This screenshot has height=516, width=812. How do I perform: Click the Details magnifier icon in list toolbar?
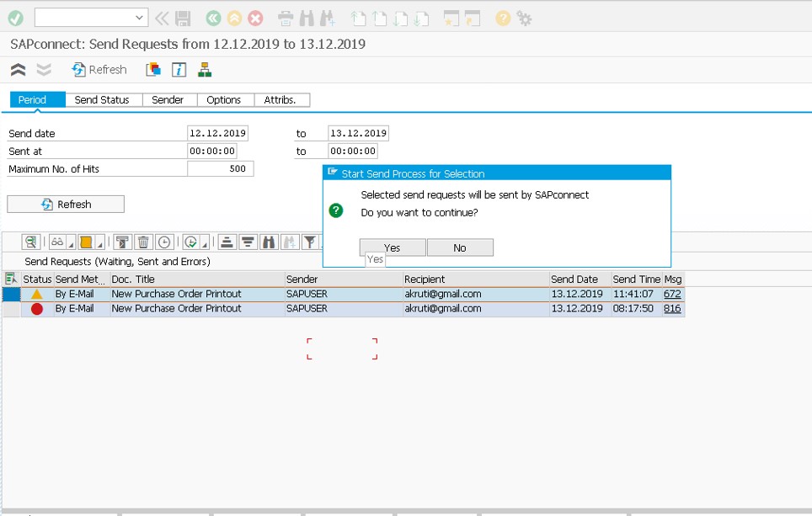coord(31,242)
